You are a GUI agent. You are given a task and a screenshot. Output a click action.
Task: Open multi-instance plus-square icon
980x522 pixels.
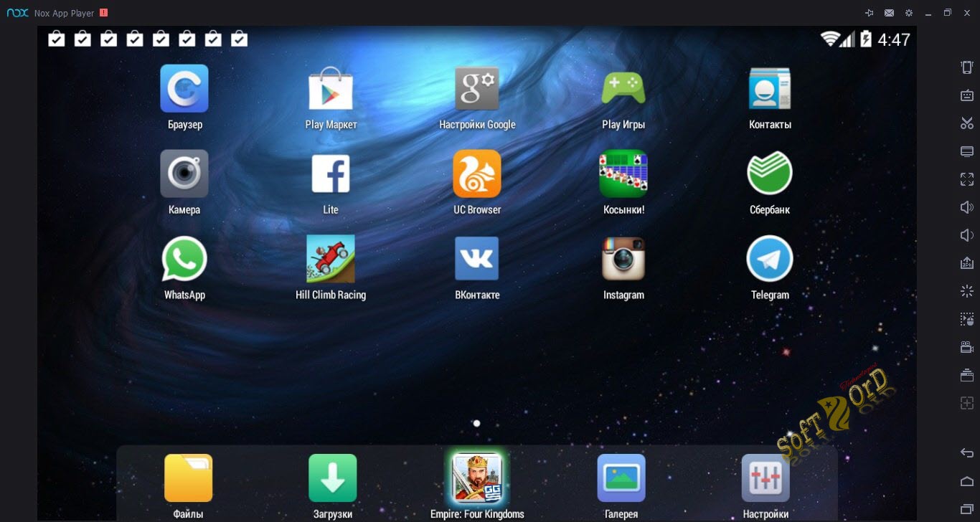(x=967, y=403)
